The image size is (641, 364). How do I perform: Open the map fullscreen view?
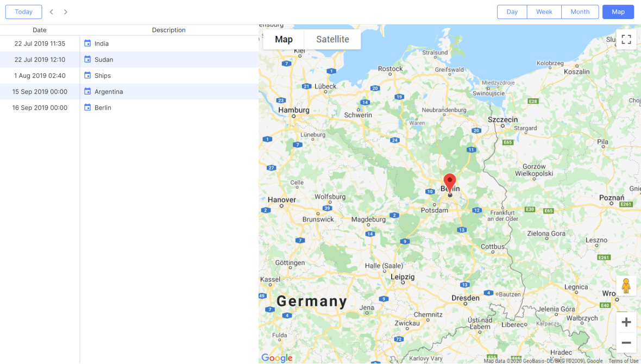626,39
